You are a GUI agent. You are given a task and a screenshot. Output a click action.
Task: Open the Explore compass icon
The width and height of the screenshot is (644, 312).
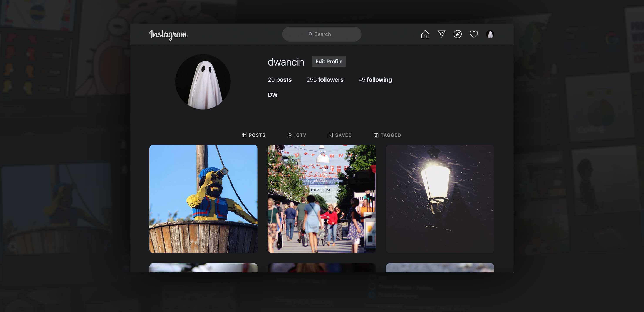[457, 34]
